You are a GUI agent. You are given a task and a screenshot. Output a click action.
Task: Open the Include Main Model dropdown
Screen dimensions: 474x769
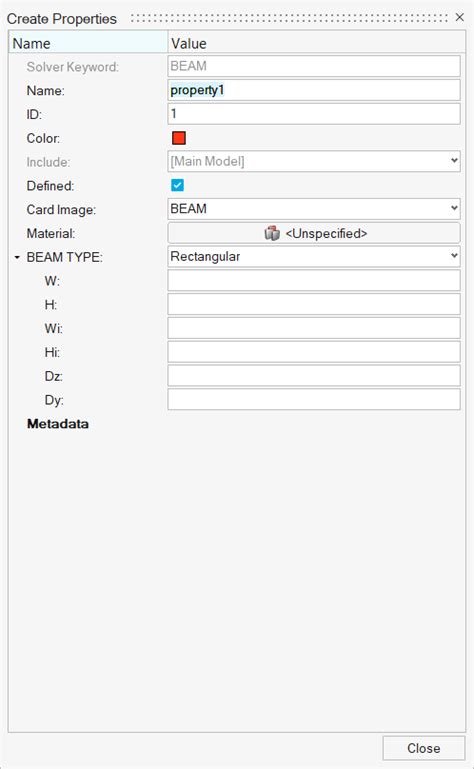coord(314,161)
